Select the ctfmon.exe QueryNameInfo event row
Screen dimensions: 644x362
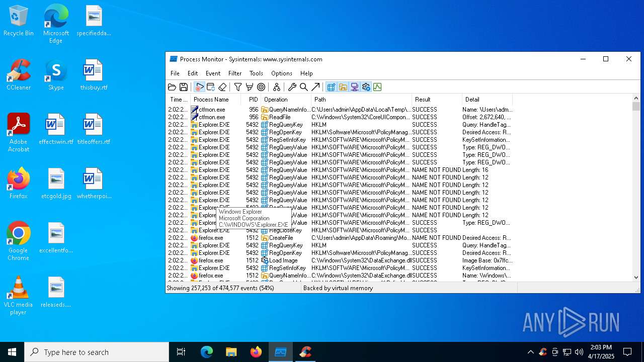coord(340,110)
